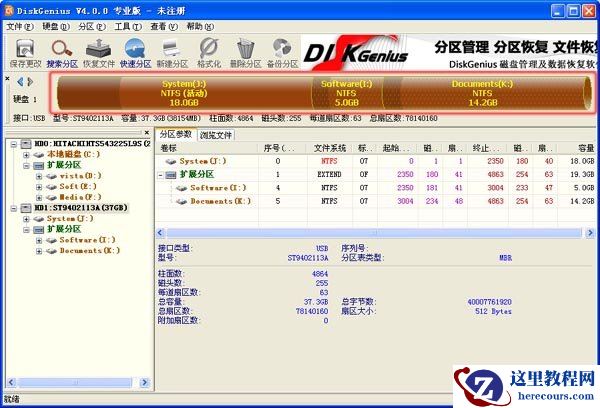Click the DiskGenius title bar app icon
Image resolution: width=600 pixels, height=408 pixels.
tap(9, 10)
